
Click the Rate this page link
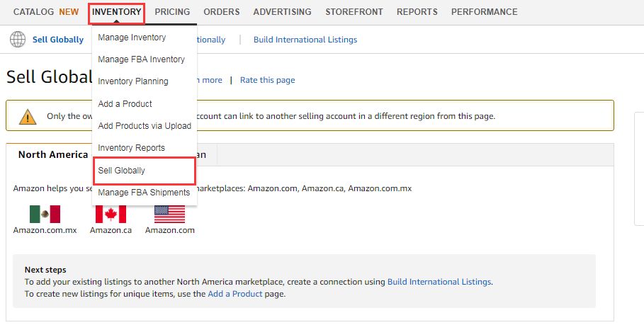click(x=267, y=80)
